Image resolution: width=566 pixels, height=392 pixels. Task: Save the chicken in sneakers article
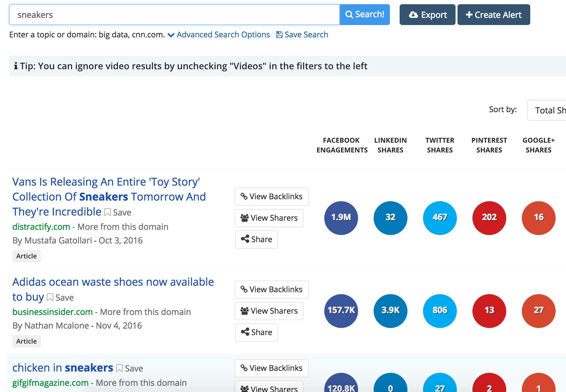[130, 369]
